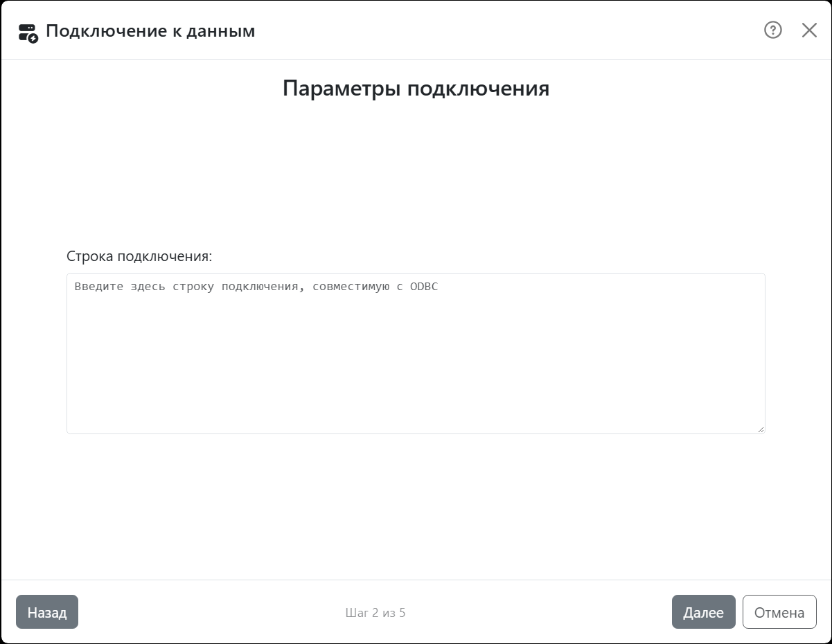Image resolution: width=832 pixels, height=644 pixels.
Task: Click the Параметры подключения heading
Action: (416, 89)
